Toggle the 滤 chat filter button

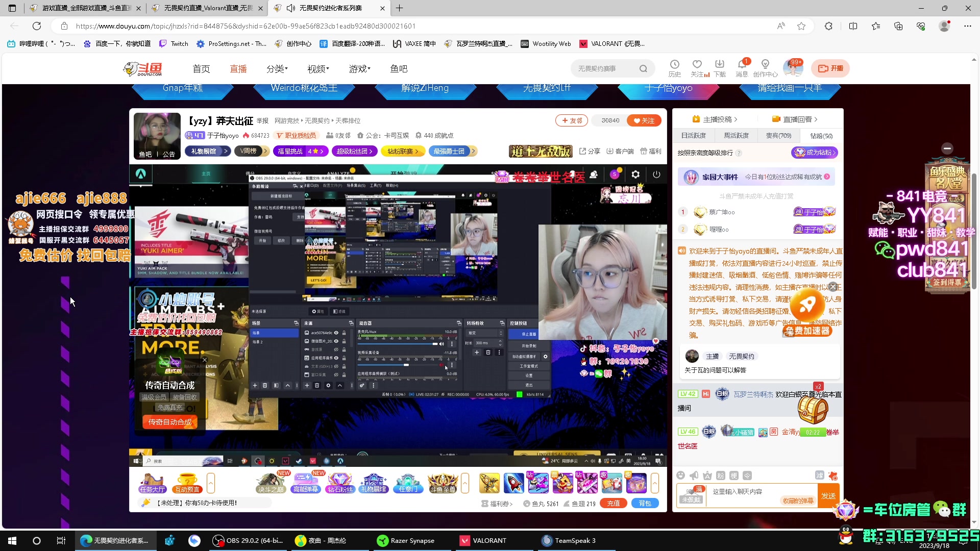tap(819, 475)
